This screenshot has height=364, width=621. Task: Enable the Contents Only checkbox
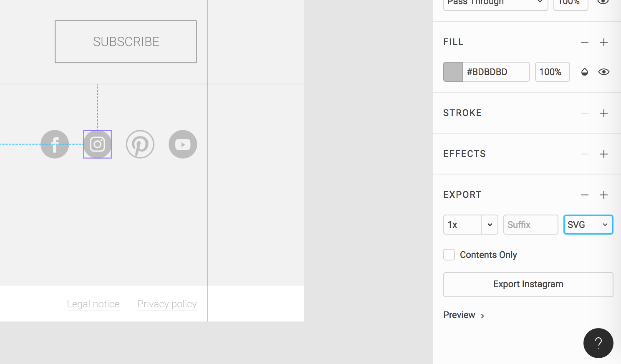[449, 254]
